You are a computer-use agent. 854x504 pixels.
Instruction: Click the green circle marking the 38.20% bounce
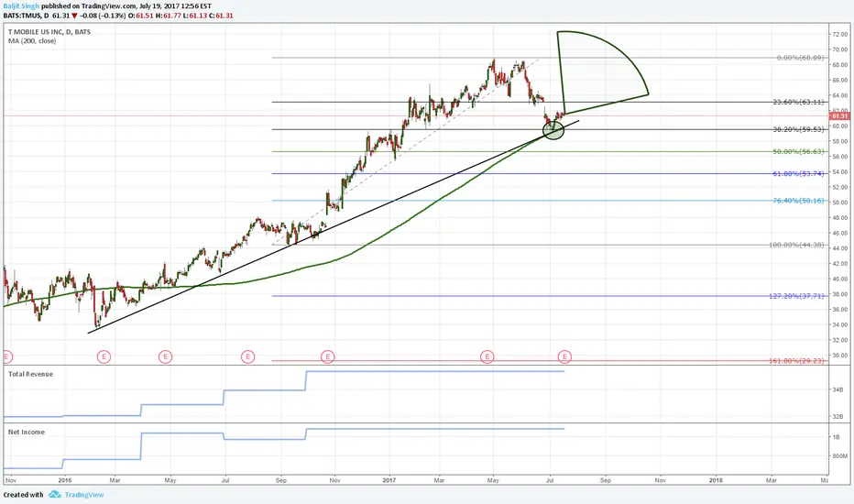pos(553,131)
